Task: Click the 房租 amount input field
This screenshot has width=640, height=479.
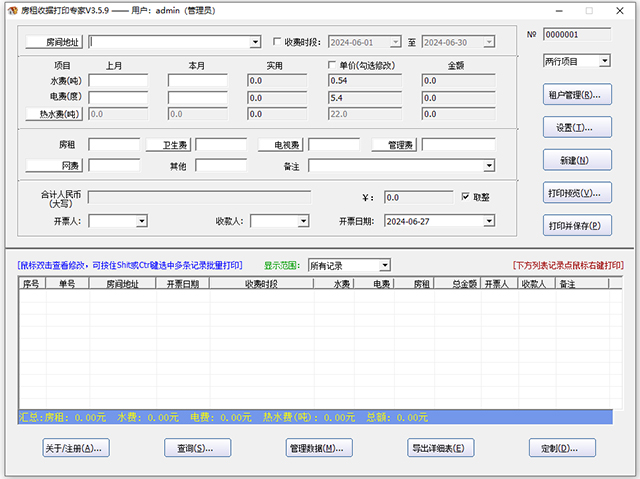Action: (x=114, y=144)
